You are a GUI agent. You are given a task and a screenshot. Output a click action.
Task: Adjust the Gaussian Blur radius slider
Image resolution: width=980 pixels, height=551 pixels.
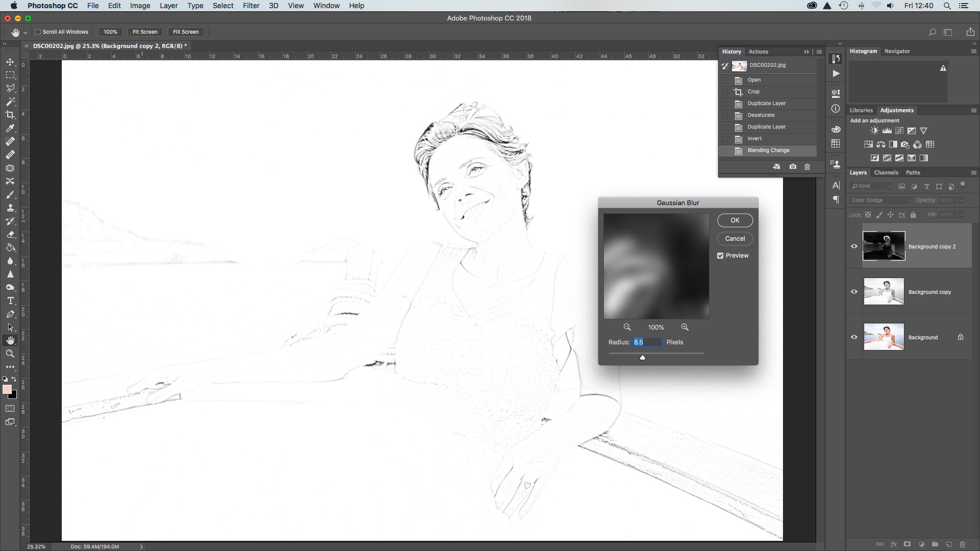643,357
